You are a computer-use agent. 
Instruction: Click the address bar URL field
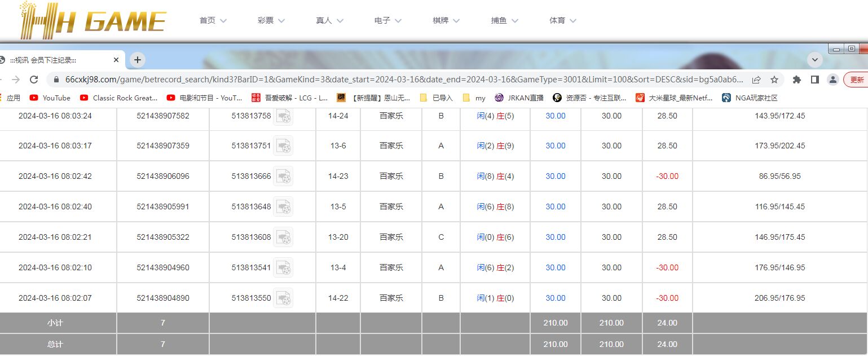click(404, 80)
